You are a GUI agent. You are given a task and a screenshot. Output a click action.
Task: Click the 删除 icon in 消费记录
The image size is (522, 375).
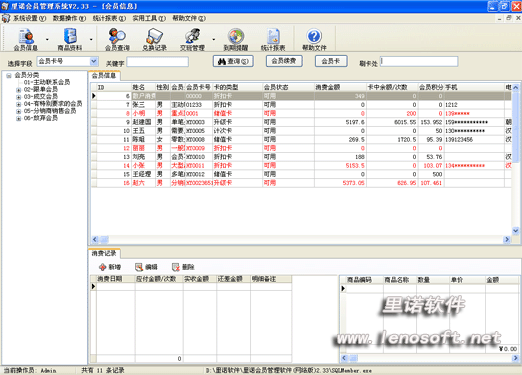176,267
